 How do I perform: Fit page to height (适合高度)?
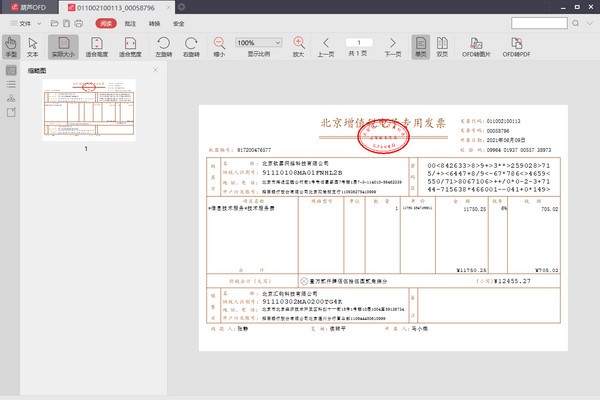click(97, 47)
